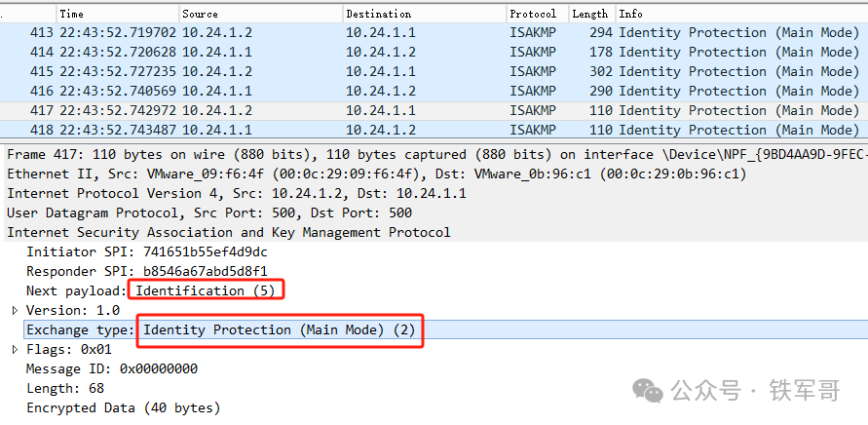The image size is (868, 425).
Task: Select the User Datagram Protocol row
Action: point(434,212)
